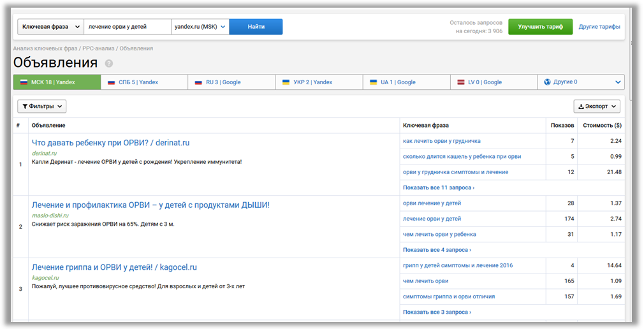The height and width of the screenshot is (329, 644).
Task: Click the Ukrainian flag icon in УКР 2 tab
Action: [x=286, y=82]
